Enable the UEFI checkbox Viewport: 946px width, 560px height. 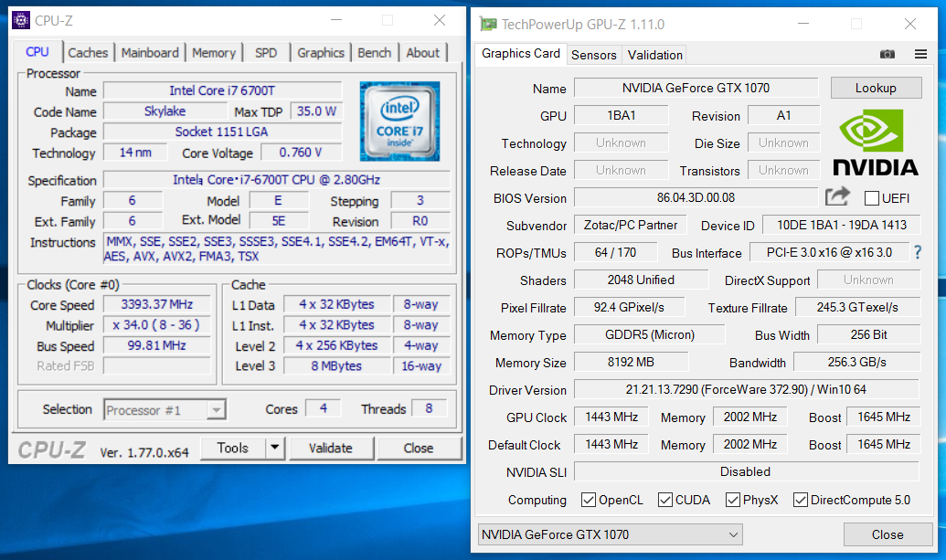871,198
